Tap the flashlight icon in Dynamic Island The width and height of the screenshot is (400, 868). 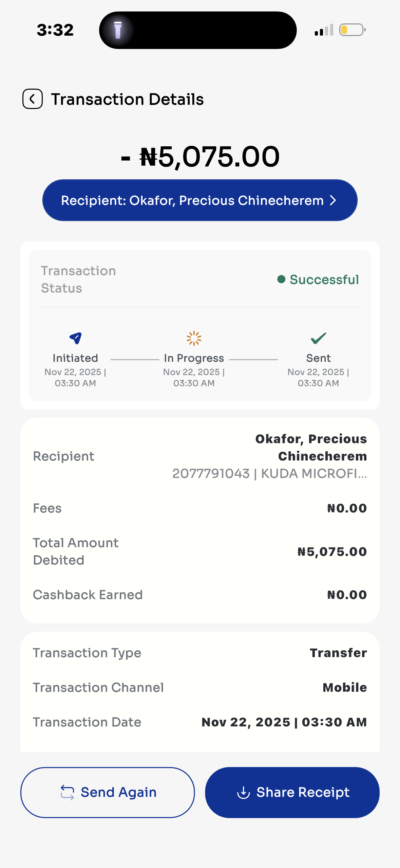click(118, 30)
